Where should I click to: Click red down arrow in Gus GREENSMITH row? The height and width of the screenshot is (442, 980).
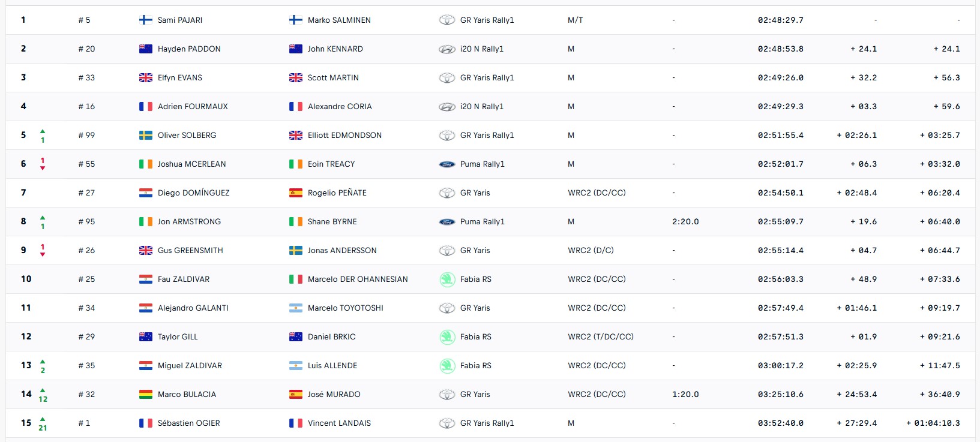43,254
